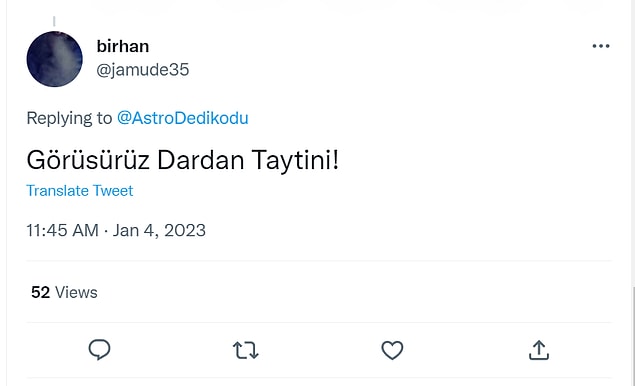The height and width of the screenshot is (386, 635).
Task: Open the birhan display name profile link
Action: coord(123,46)
